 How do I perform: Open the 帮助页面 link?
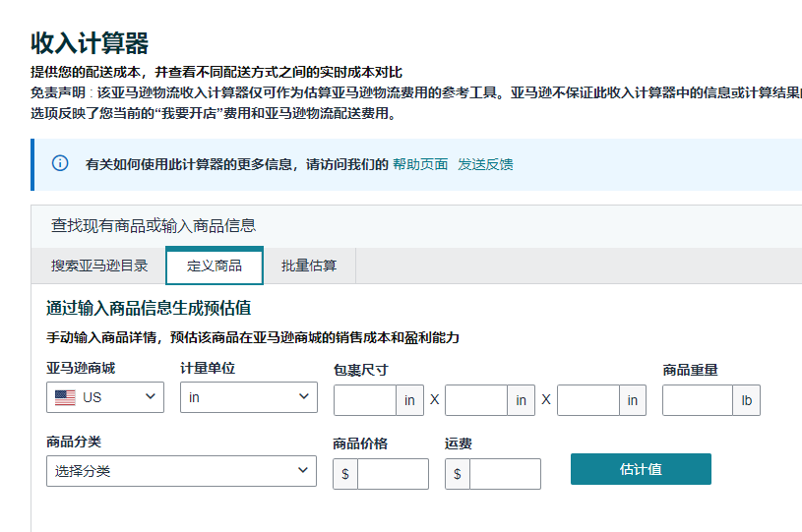pyautogui.click(x=420, y=164)
